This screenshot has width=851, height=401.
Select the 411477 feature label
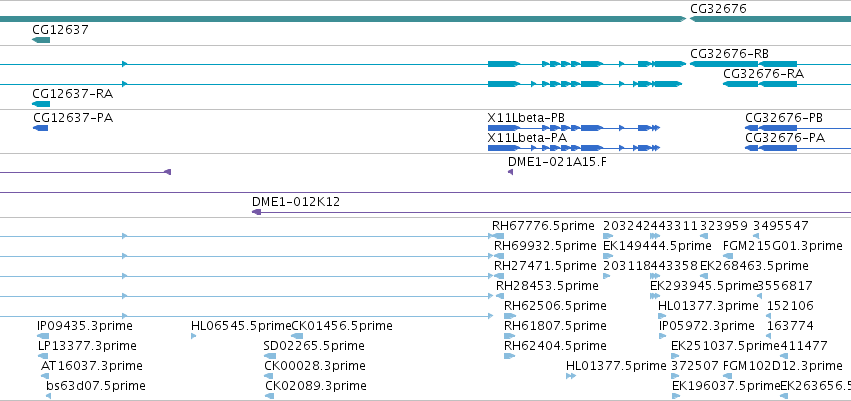pyautogui.click(x=804, y=346)
